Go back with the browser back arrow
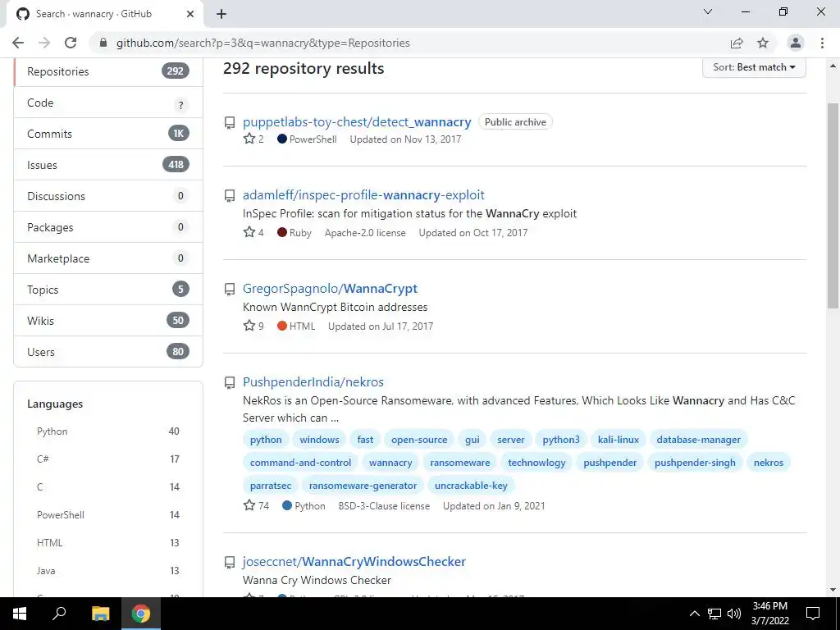Viewport: 840px width, 630px height. pyautogui.click(x=18, y=43)
